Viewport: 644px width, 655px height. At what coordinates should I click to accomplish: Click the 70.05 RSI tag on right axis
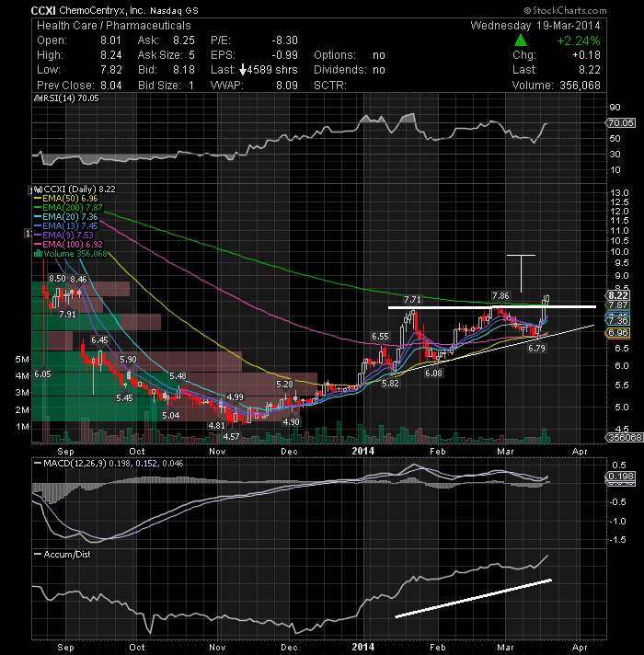point(621,123)
